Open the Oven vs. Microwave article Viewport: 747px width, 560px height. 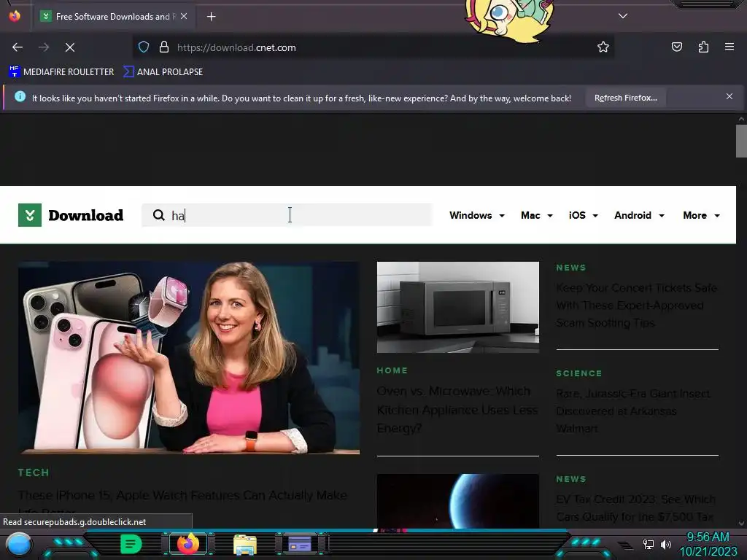coord(457,410)
